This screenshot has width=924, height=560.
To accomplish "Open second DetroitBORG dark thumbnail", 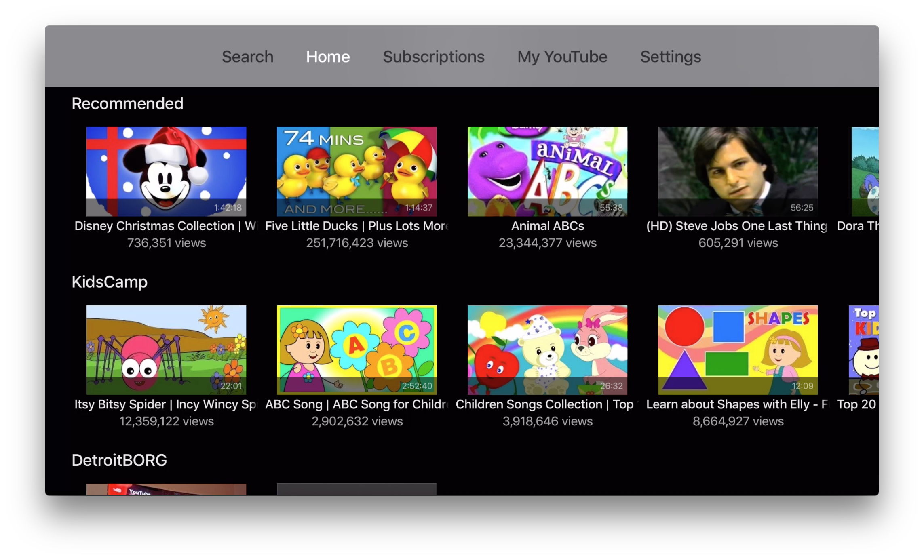I will click(357, 489).
